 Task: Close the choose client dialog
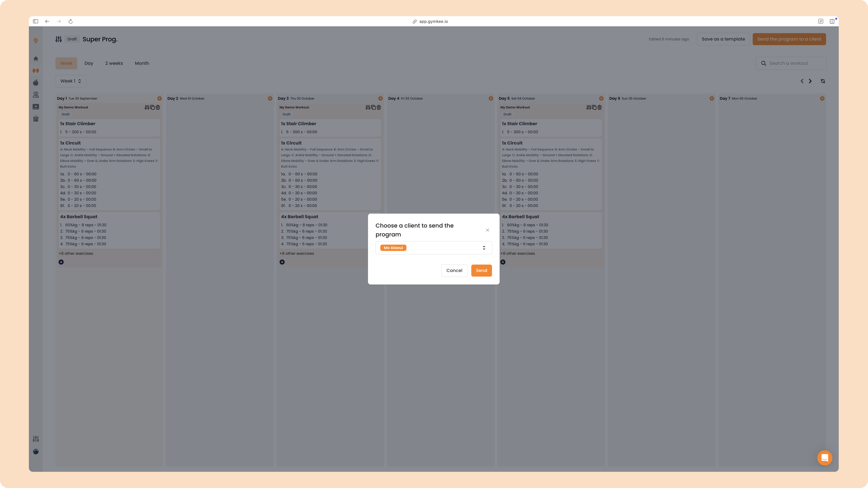[x=488, y=230]
